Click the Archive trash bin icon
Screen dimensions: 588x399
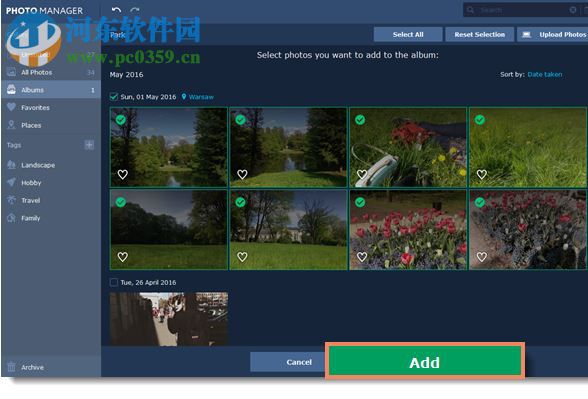[12, 367]
